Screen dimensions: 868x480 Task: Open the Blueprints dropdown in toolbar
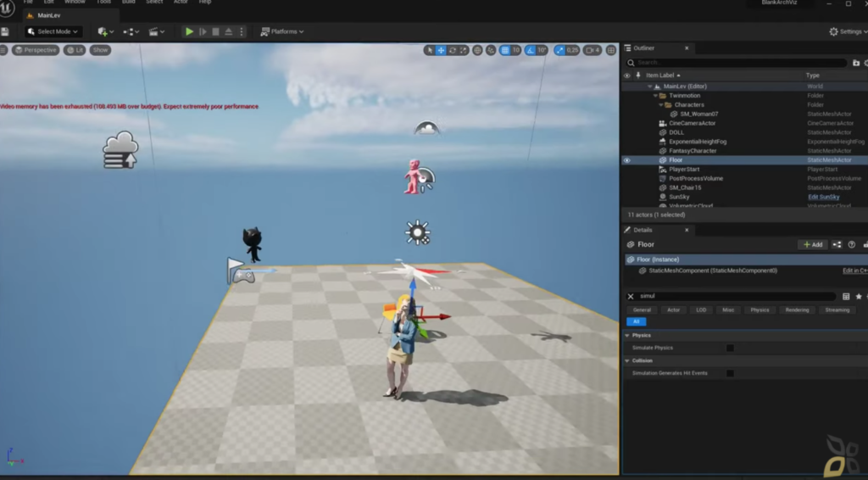[131, 31]
